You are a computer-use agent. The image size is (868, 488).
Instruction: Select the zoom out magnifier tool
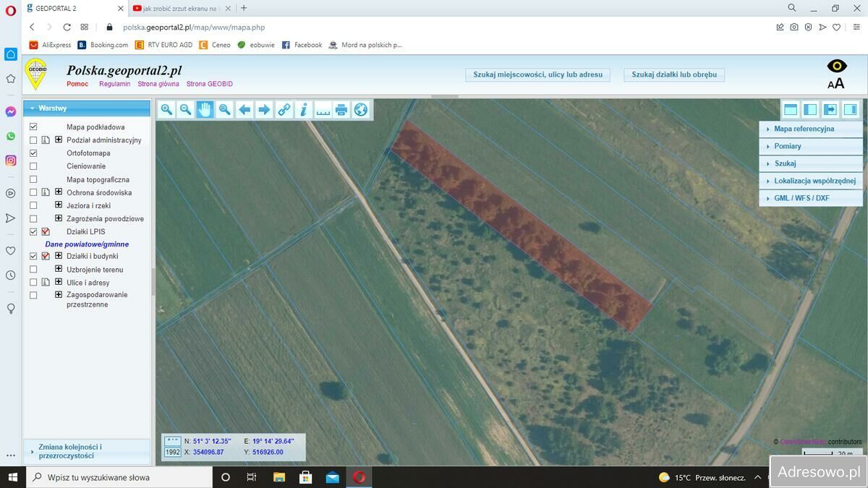pos(186,109)
